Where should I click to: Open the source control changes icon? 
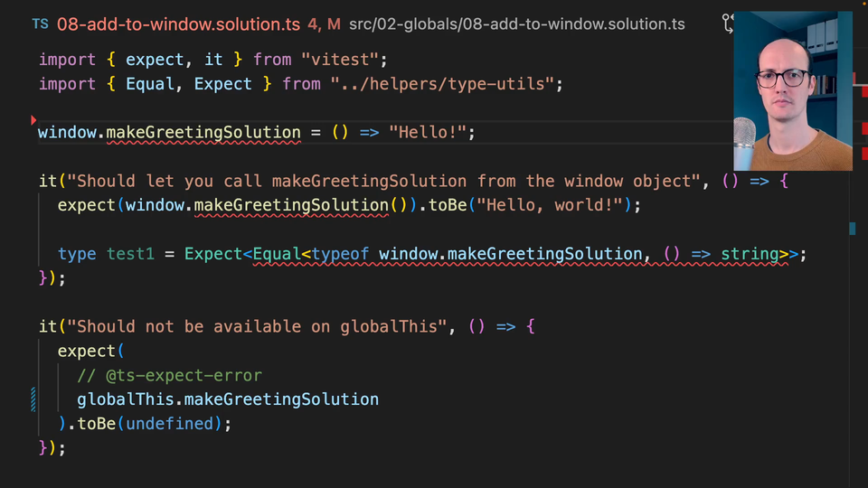coord(727,23)
